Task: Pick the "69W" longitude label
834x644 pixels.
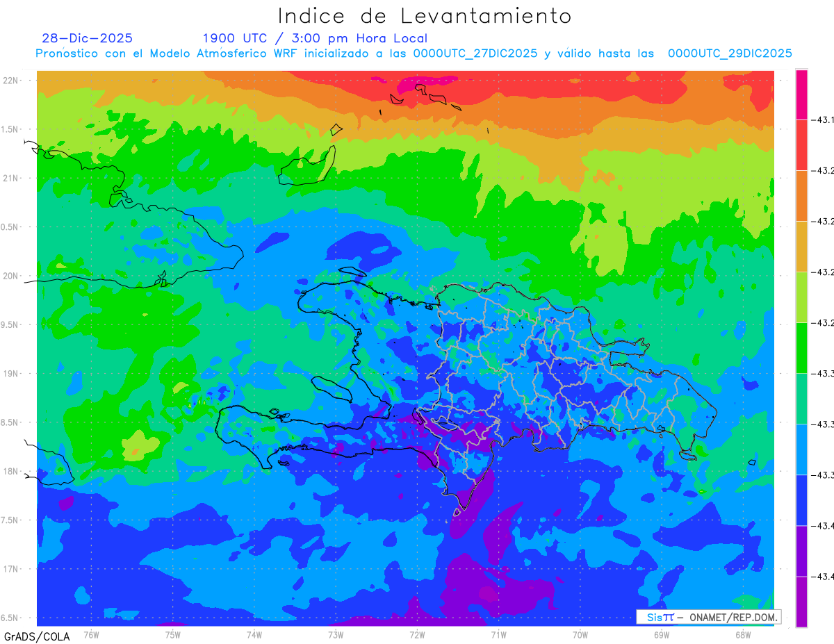Action: 662,635
